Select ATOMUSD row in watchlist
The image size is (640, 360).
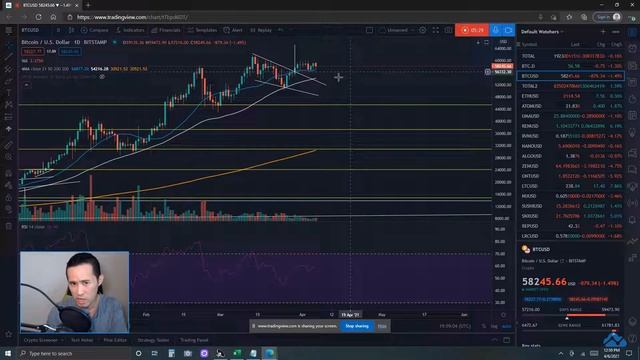click(x=571, y=106)
